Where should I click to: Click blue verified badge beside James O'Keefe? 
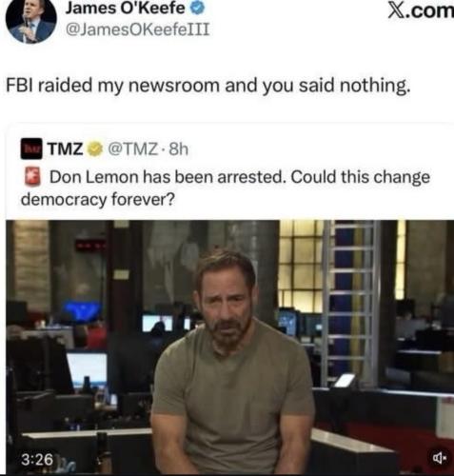coord(197,8)
